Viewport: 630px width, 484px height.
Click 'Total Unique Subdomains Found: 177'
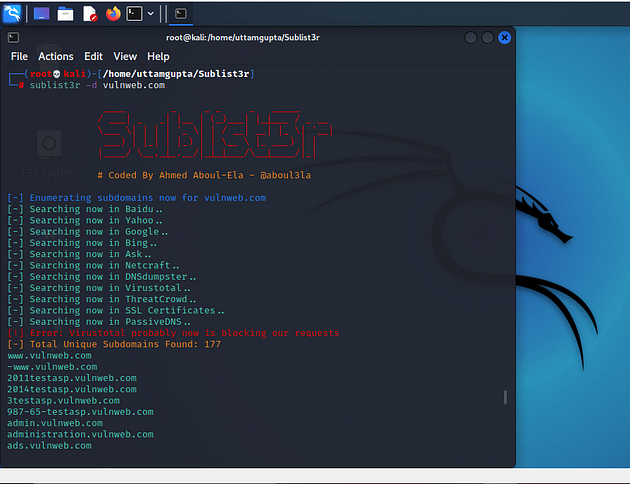[x=114, y=344]
